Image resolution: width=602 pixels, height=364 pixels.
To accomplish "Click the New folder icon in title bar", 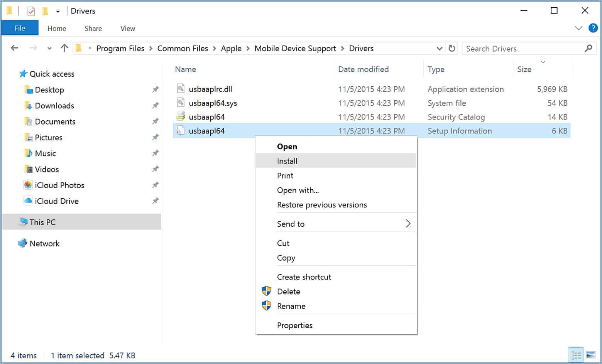I will [x=45, y=11].
